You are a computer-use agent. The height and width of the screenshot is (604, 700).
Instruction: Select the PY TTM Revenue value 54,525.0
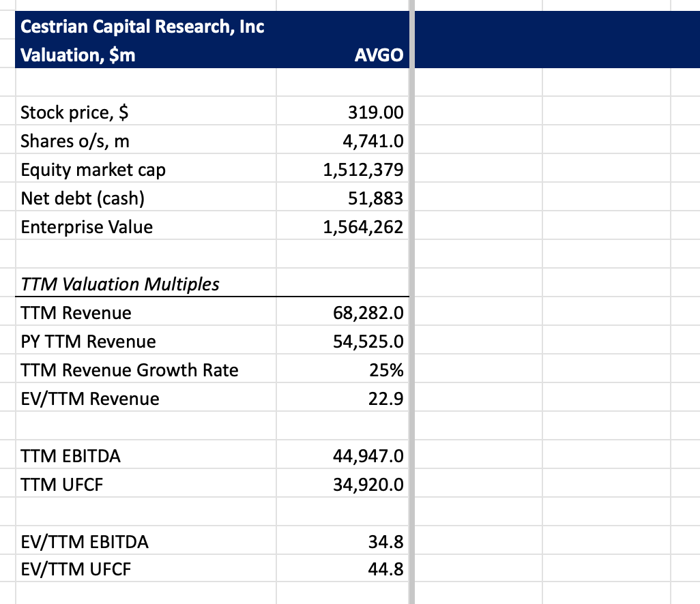pos(342,340)
